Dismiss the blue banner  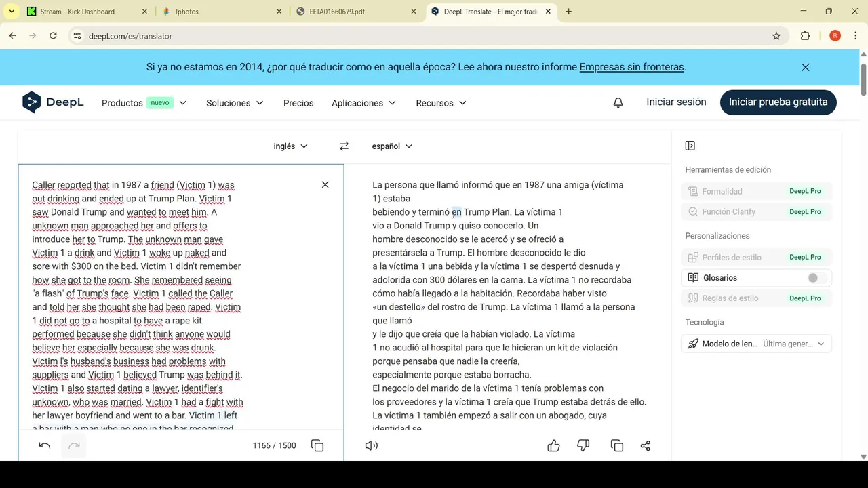click(x=806, y=67)
